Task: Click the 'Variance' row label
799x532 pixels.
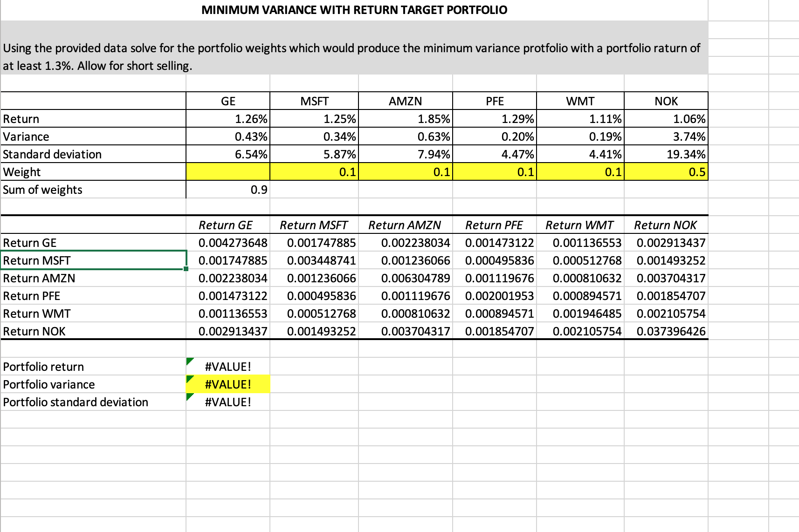Action: (x=26, y=136)
